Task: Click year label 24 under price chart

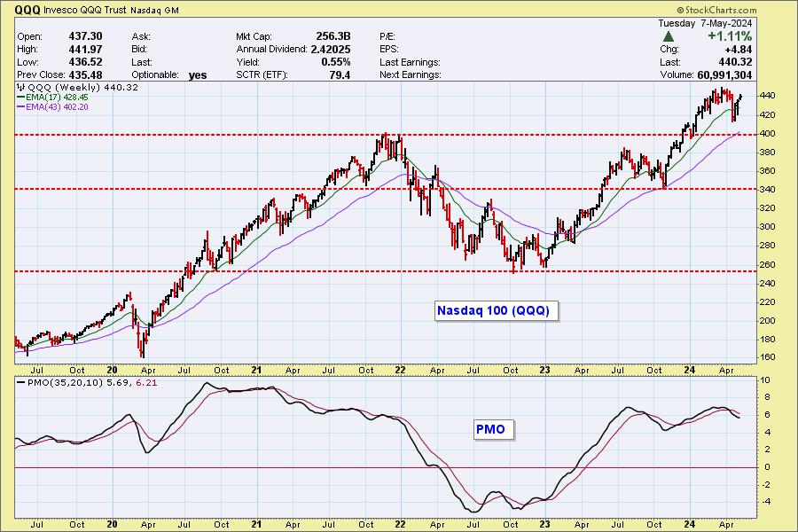Action: (690, 370)
